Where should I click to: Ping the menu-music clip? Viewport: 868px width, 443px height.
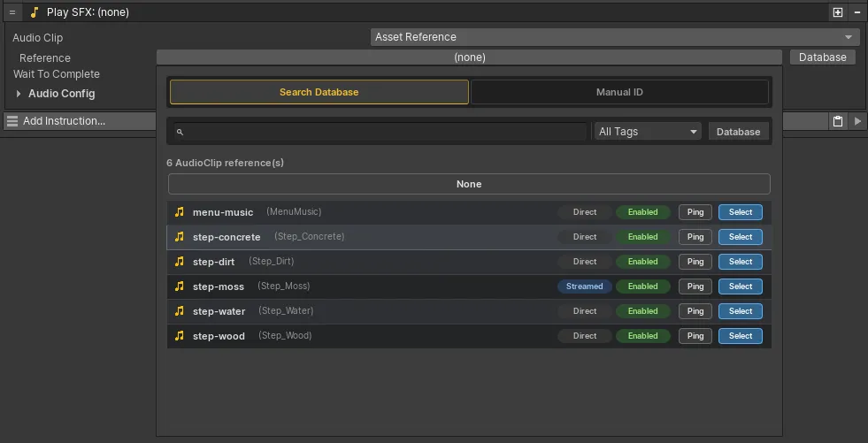[695, 212]
